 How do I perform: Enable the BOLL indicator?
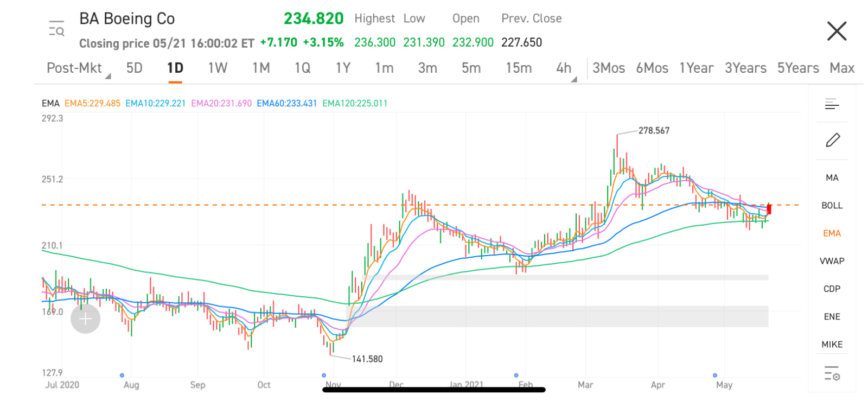pos(832,205)
